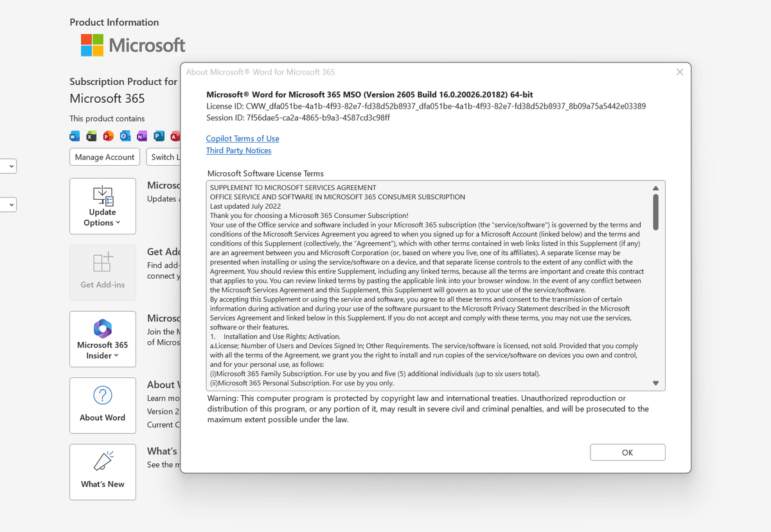Click the license terms scroll down arrow

[x=656, y=383]
